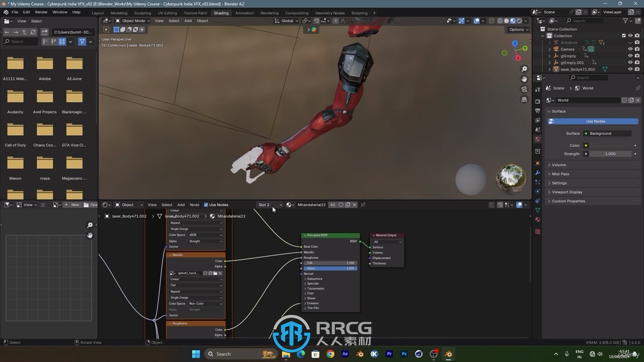Open the Tool properties tab icon

(x=538, y=90)
